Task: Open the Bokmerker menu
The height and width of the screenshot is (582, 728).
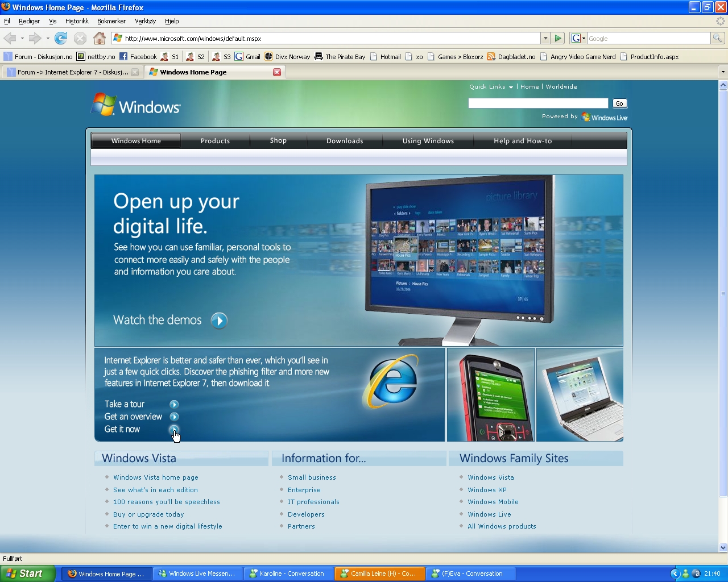Action: (111, 21)
